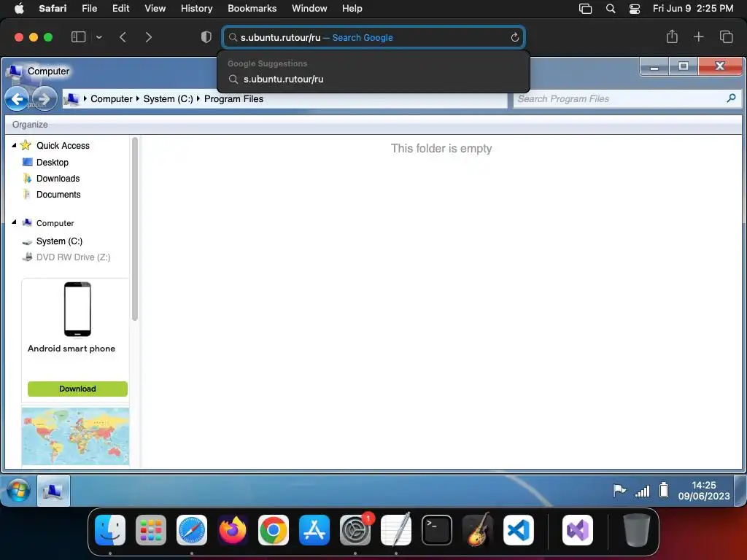Click the green Download button

tap(77, 389)
